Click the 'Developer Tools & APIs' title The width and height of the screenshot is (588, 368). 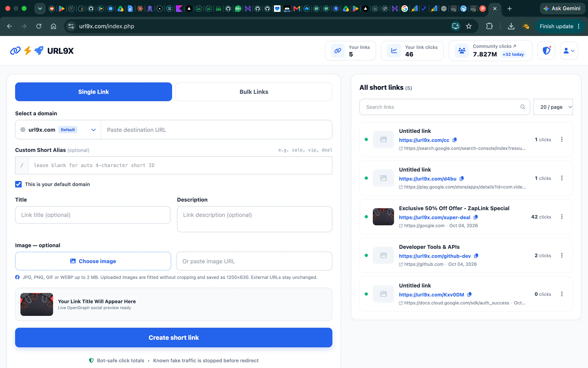(x=429, y=247)
